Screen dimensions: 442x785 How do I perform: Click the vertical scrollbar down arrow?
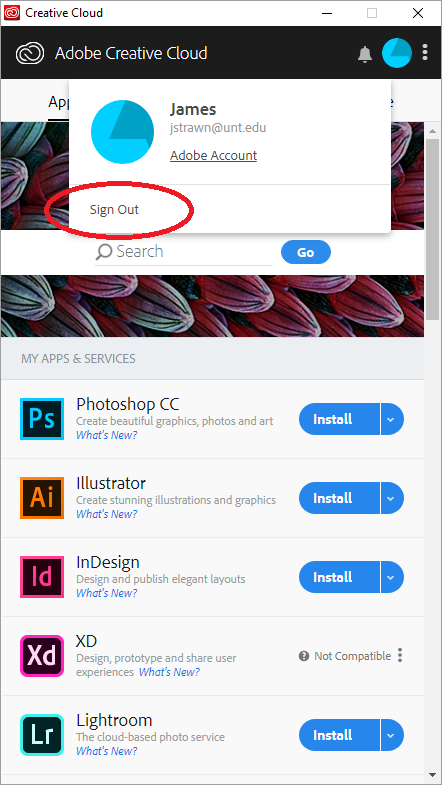432,775
